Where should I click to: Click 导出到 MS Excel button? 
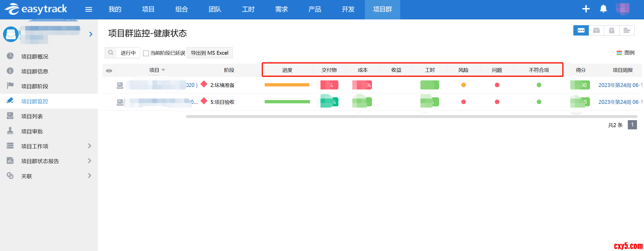pyautogui.click(x=209, y=53)
